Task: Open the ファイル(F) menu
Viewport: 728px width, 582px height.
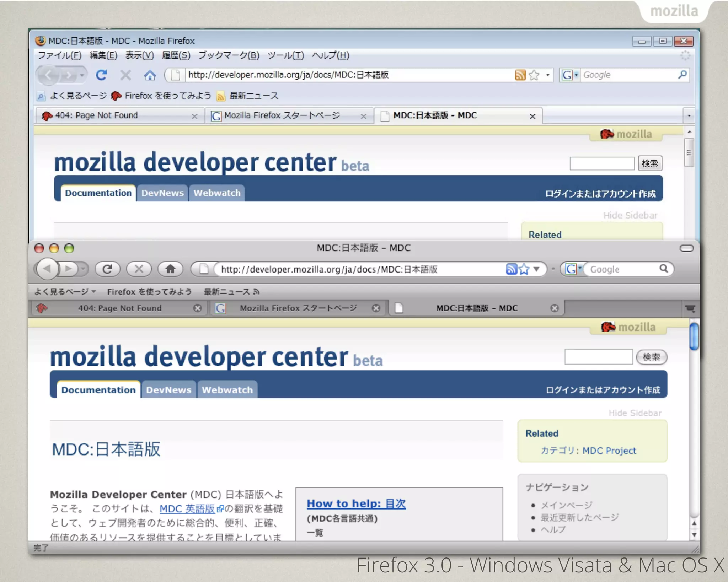Action: click(60, 55)
